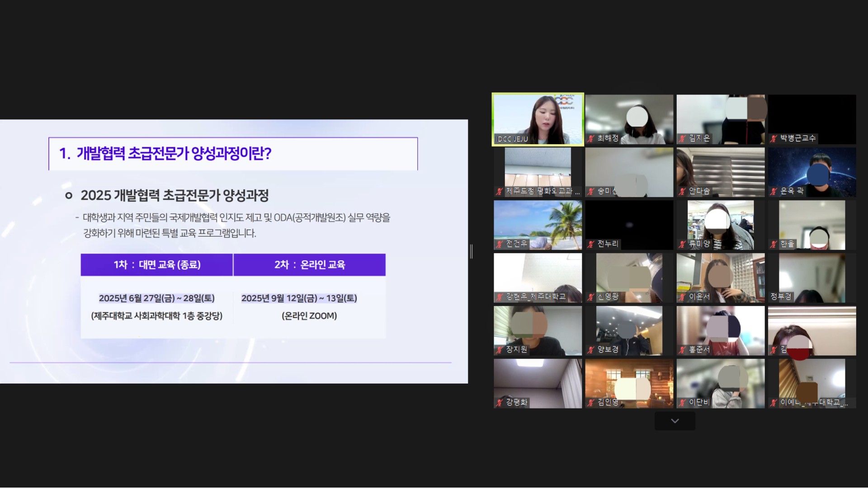Expand gallery with the down chevron button

coord(675,421)
